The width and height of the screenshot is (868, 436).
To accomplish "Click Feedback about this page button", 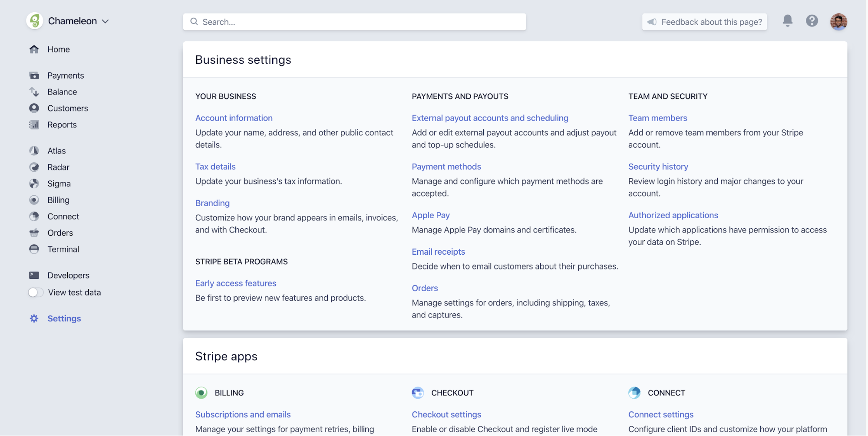I will click(x=704, y=22).
